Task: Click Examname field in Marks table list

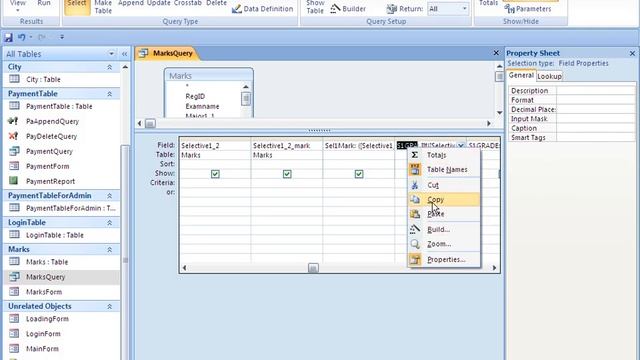Action: click(x=202, y=106)
